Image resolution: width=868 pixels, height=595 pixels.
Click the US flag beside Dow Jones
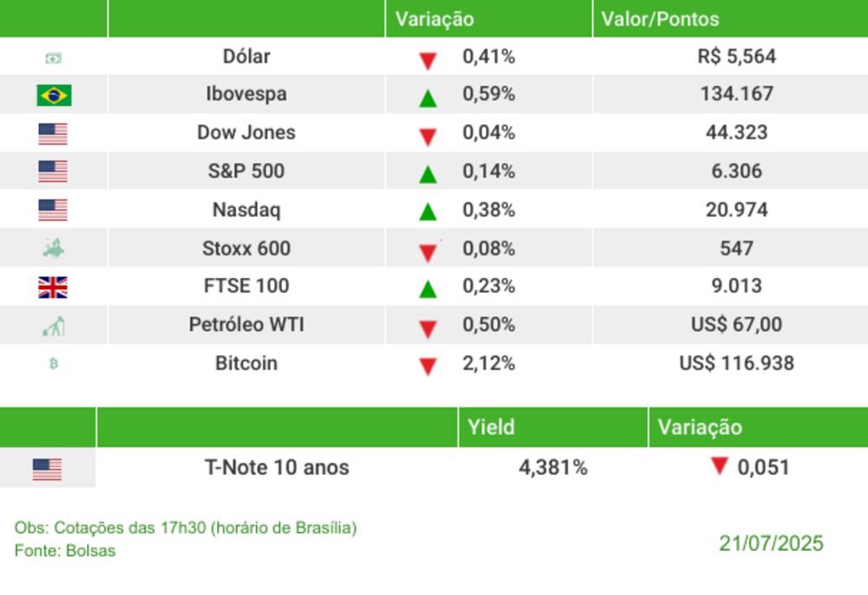(x=53, y=134)
